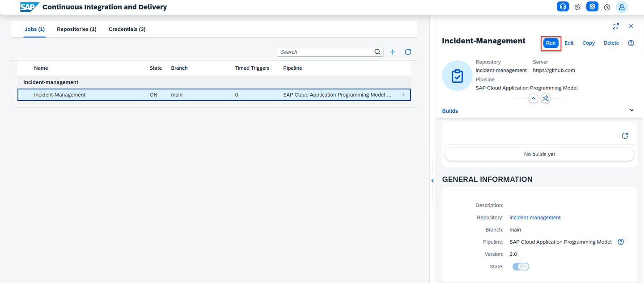Click the search magnifier icon

[377, 52]
